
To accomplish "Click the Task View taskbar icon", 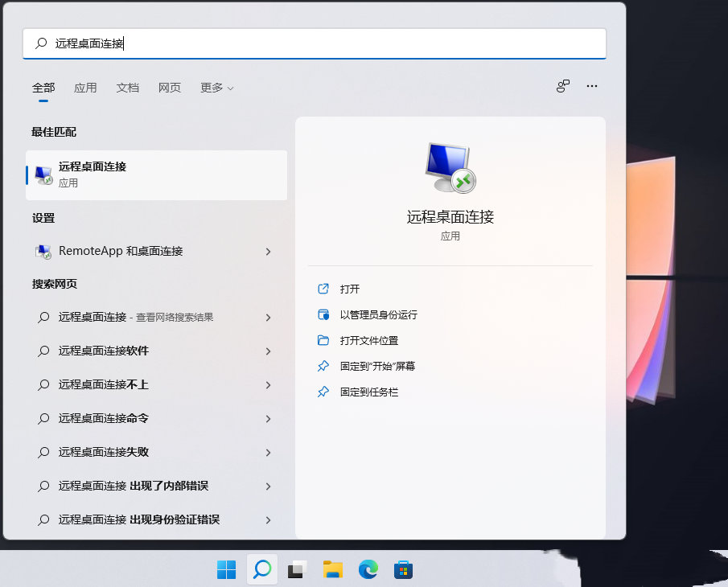I will (298, 570).
